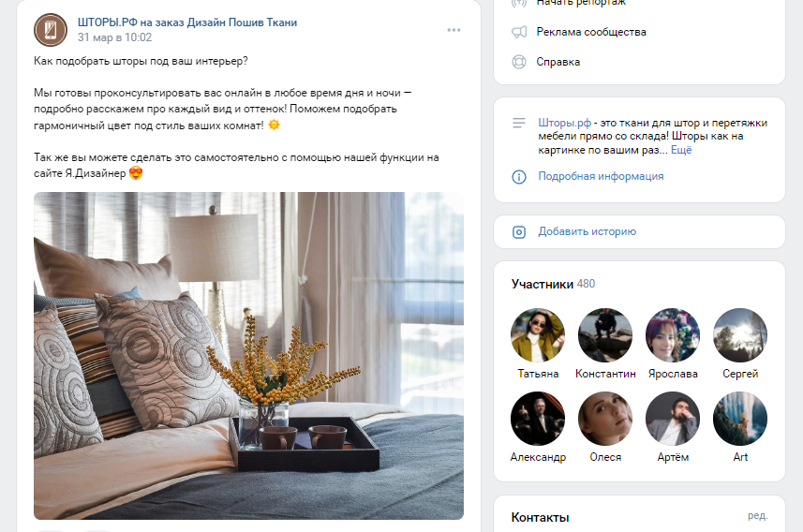Screen dimensions: 803x532
Task: Open Реклама сообщества menu item
Action: pyautogui.click(x=591, y=32)
